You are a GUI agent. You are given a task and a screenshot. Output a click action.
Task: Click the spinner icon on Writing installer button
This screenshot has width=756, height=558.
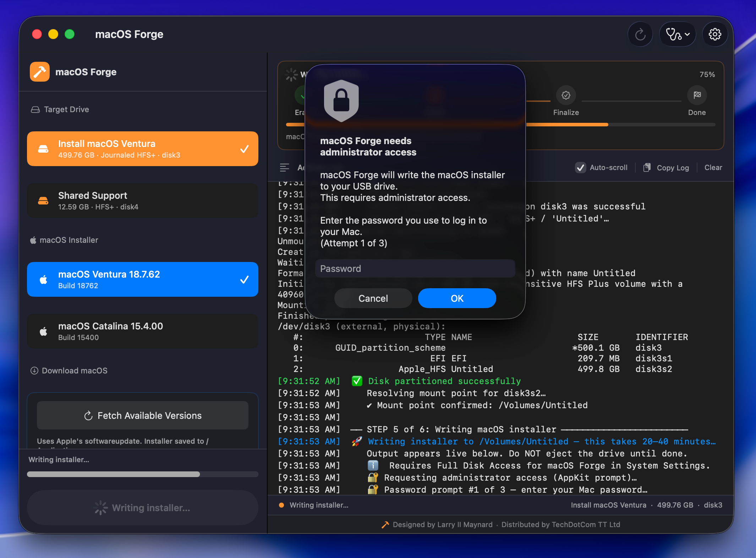click(x=101, y=508)
